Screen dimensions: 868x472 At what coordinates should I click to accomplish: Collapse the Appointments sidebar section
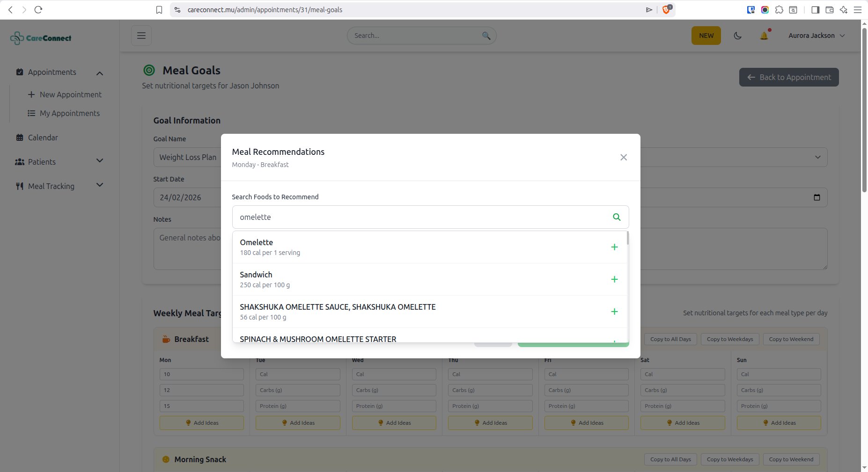(99, 73)
